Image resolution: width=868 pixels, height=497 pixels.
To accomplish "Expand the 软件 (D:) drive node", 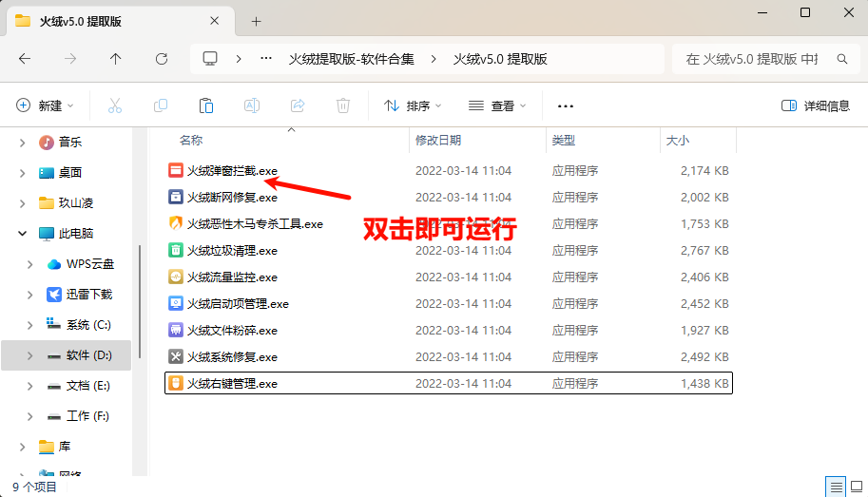I will coord(29,355).
